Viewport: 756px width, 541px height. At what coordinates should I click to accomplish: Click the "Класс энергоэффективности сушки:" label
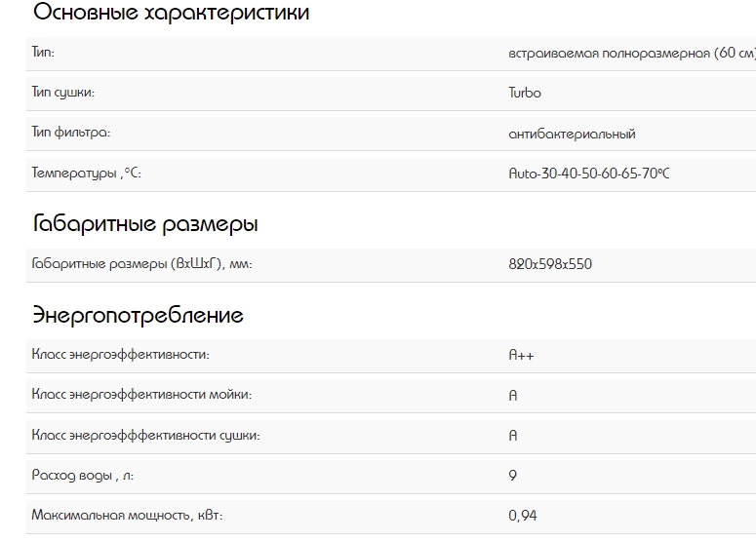tap(145, 435)
